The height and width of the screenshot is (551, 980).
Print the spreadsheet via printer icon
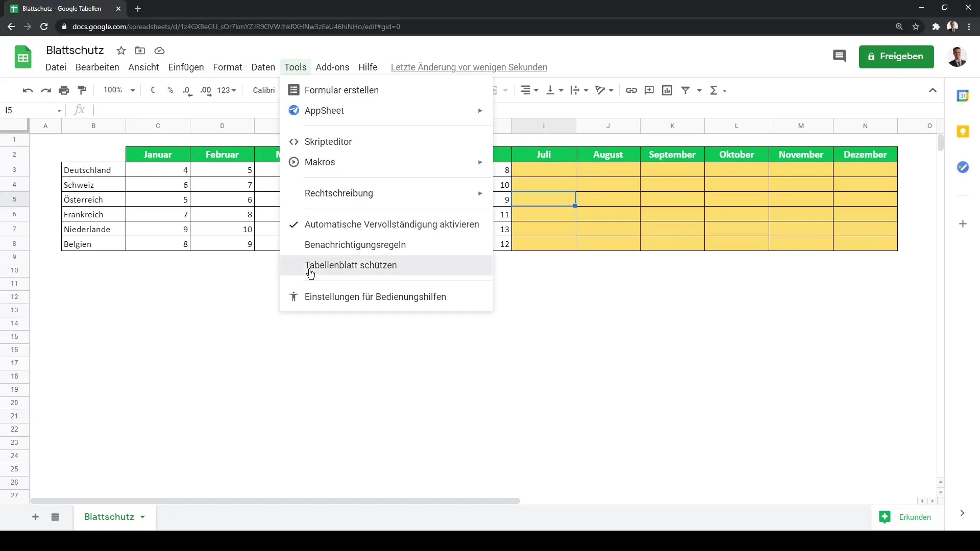[64, 90]
